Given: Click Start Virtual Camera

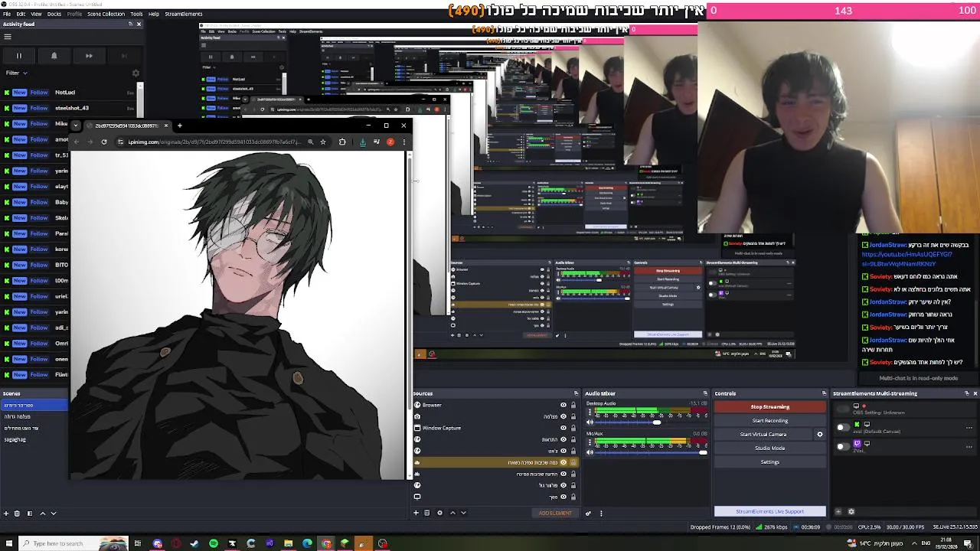Looking at the screenshot, I should [763, 435].
